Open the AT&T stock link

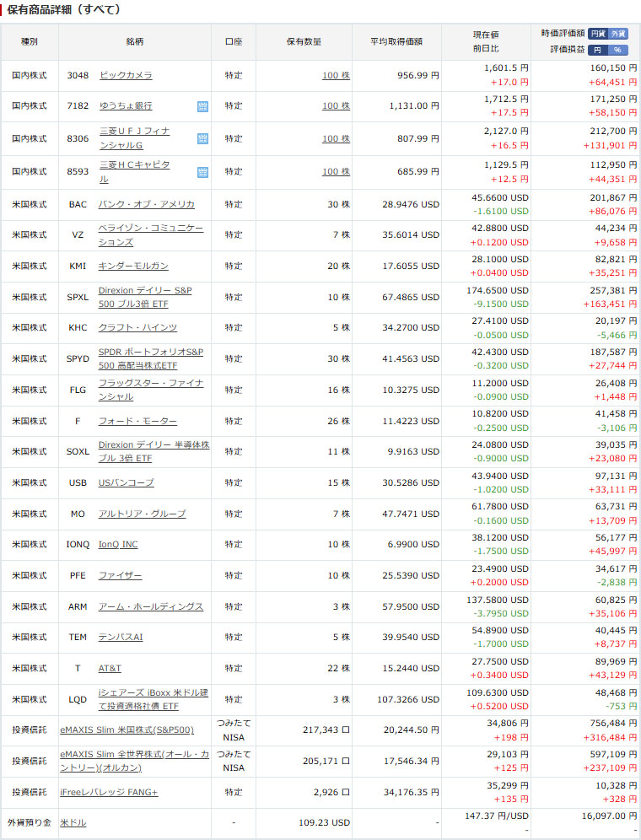click(110, 668)
